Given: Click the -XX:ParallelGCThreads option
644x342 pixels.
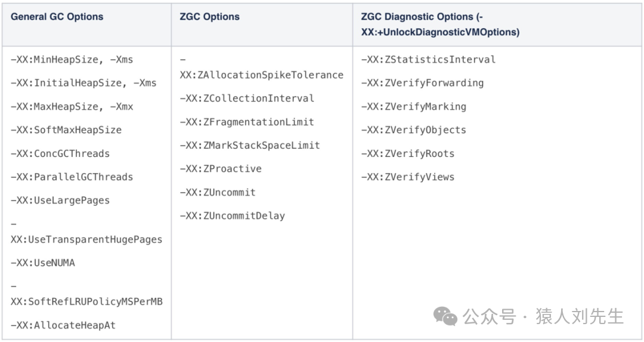Looking at the screenshot, I should pos(72,177).
